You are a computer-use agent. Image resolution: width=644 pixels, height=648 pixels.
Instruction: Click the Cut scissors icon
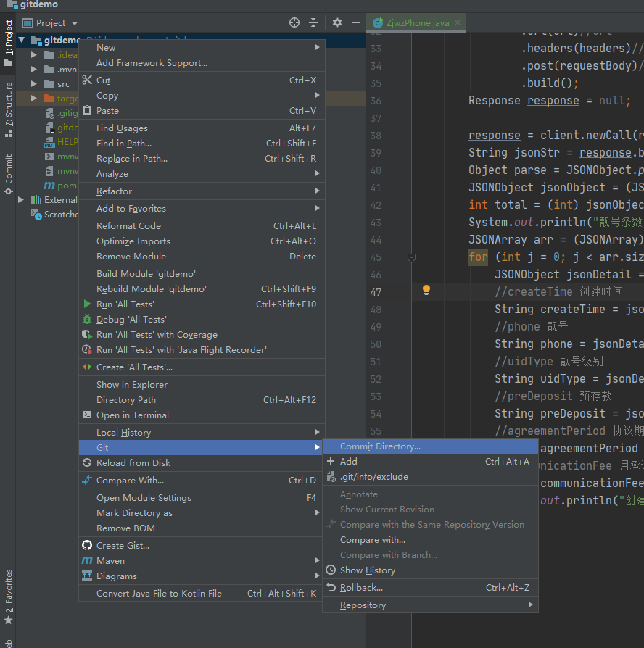tap(87, 80)
